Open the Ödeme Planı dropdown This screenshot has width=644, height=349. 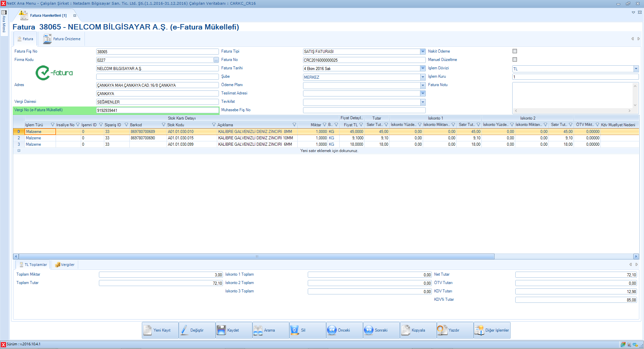[x=423, y=85]
